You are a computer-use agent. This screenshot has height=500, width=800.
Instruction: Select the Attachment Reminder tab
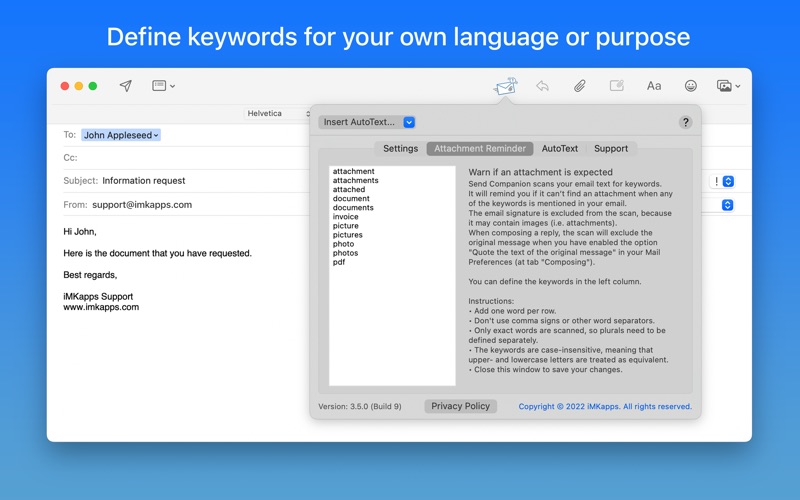coord(480,148)
